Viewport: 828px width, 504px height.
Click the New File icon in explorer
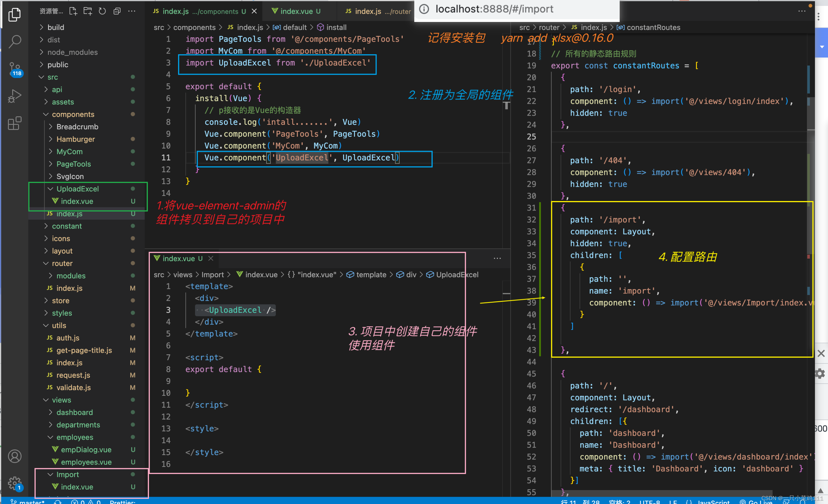73,11
